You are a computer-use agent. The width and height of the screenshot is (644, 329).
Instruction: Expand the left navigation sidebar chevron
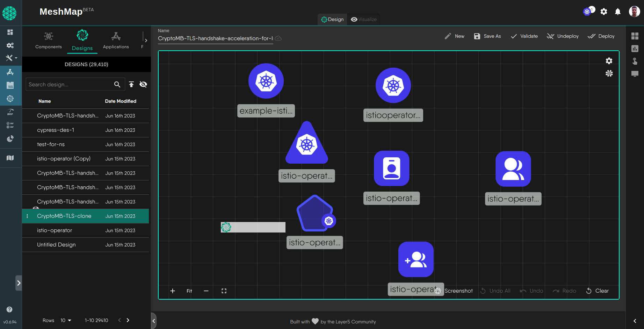pyautogui.click(x=19, y=283)
